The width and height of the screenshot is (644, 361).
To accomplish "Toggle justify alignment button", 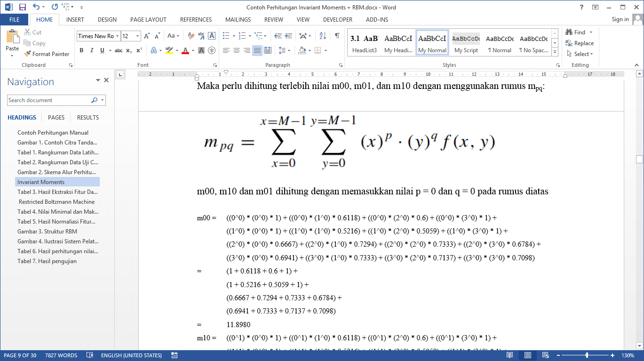I will point(257,50).
